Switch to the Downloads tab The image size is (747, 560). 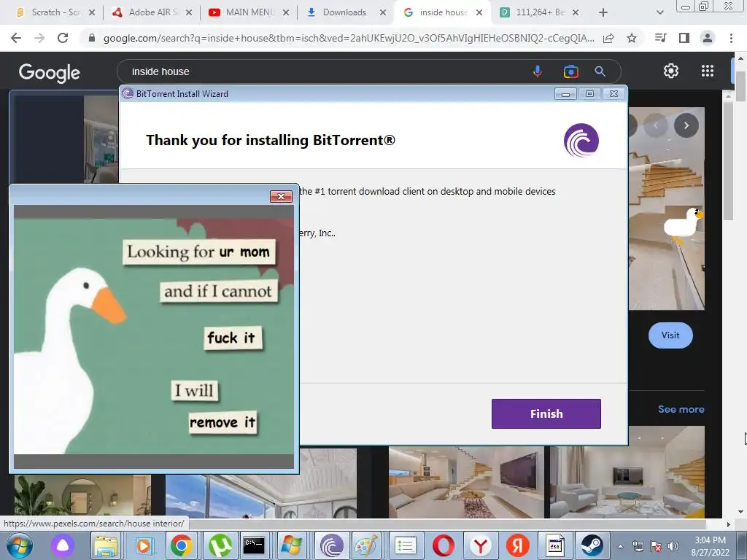345,12
